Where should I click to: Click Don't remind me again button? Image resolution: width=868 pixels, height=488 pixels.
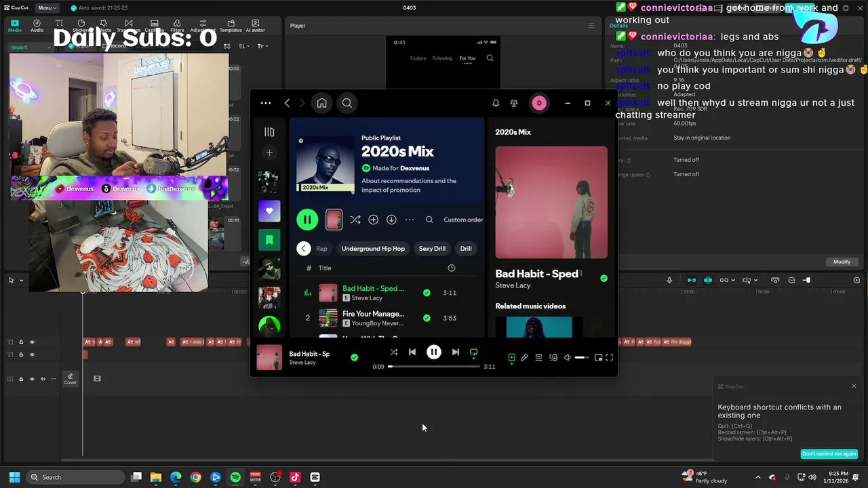pyautogui.click(x=829, y=453)
